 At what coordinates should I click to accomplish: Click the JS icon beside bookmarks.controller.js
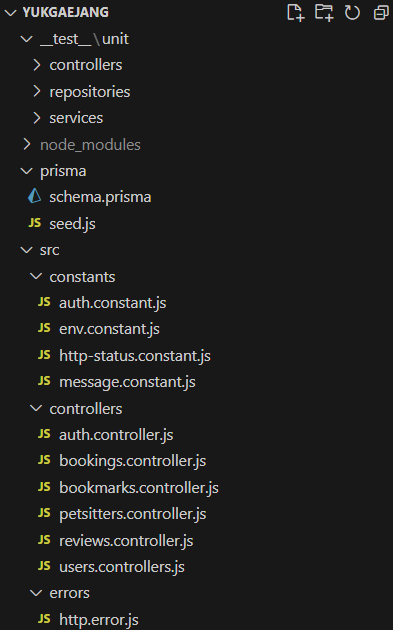tap(44, 487)
